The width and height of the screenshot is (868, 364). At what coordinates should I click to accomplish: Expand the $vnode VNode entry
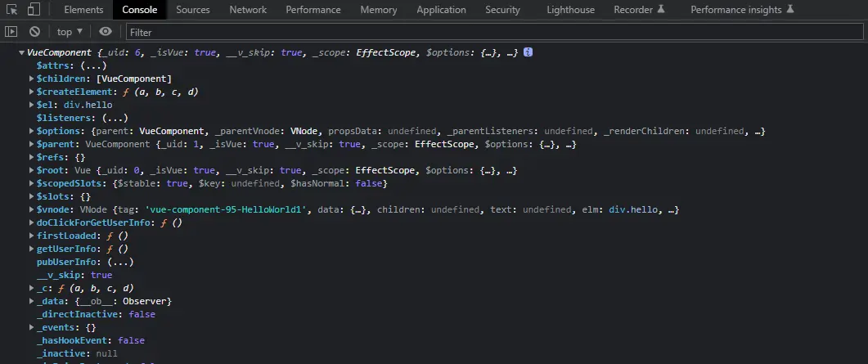pyautogui.click(x=32, y=209)
